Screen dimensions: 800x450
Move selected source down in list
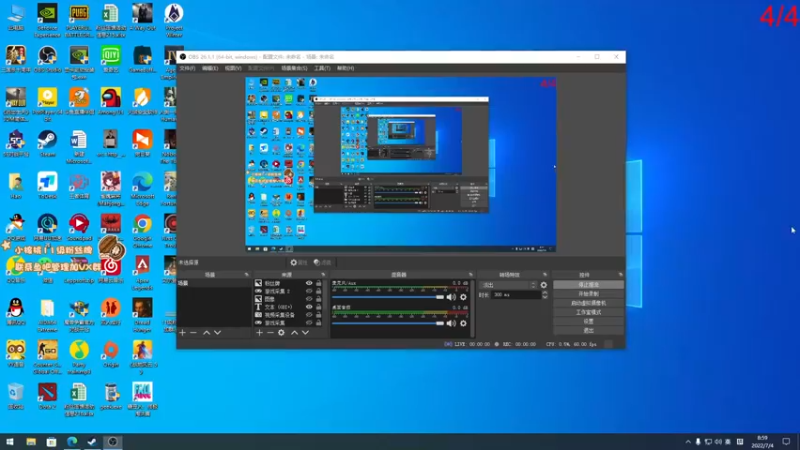305,333
